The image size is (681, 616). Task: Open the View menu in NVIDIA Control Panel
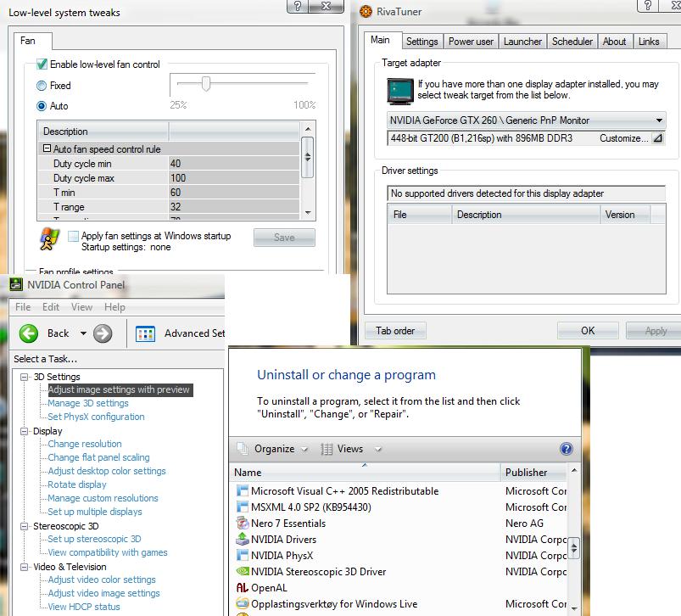click(x=81, y=307)
